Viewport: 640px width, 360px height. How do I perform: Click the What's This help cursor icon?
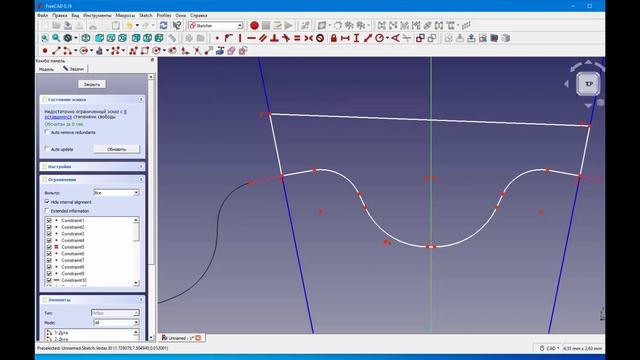(177, 25)
